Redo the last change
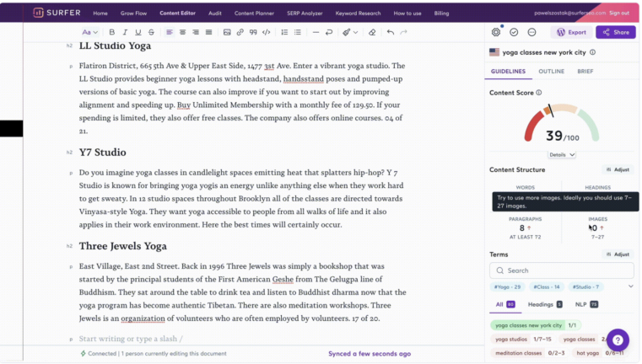642x364 pixels. (404, 32)
